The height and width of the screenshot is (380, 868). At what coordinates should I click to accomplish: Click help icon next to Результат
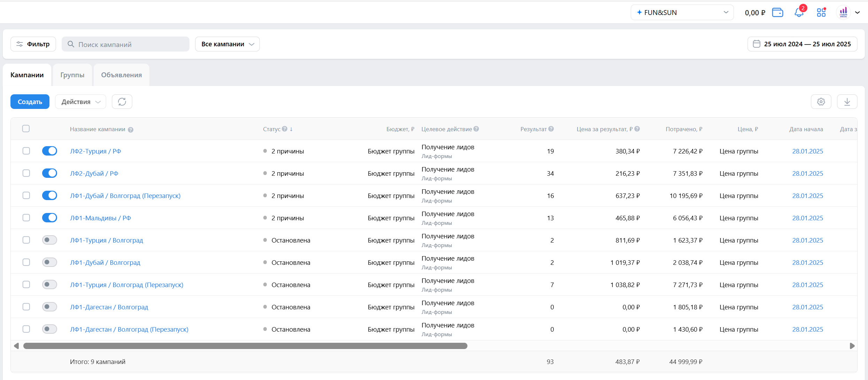coord(551,129)
